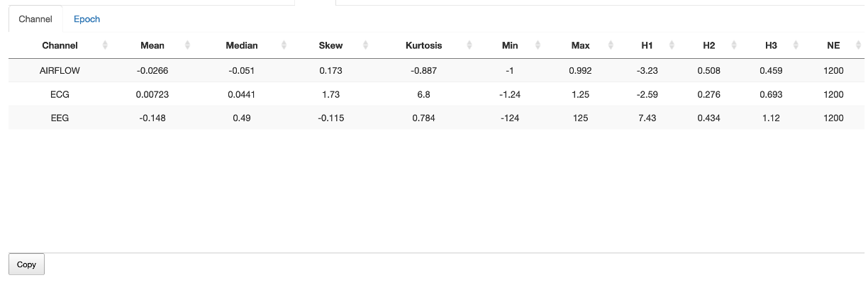Sort by H3 using arrow icon
868x285 pixels.
click(796, 45)
